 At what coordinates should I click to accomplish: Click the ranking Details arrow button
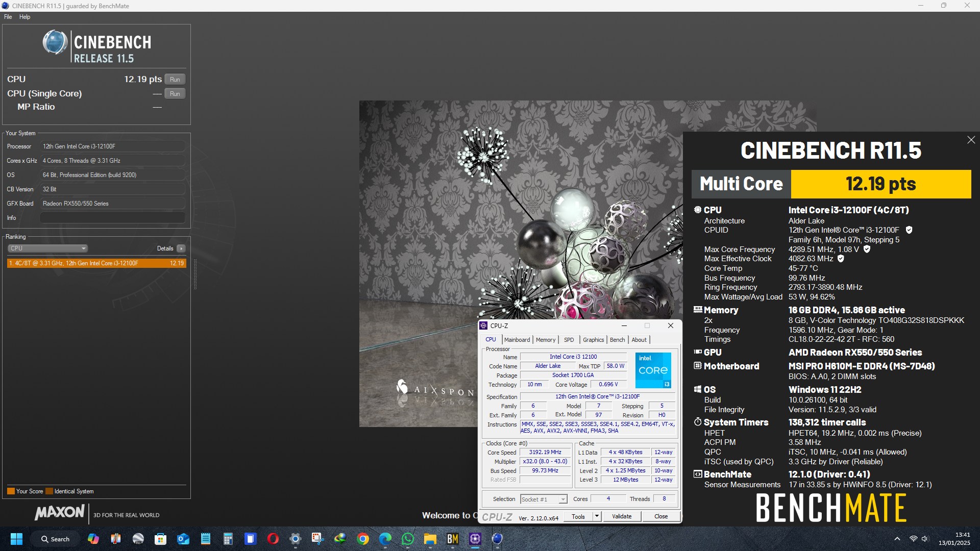coord(181,248)
